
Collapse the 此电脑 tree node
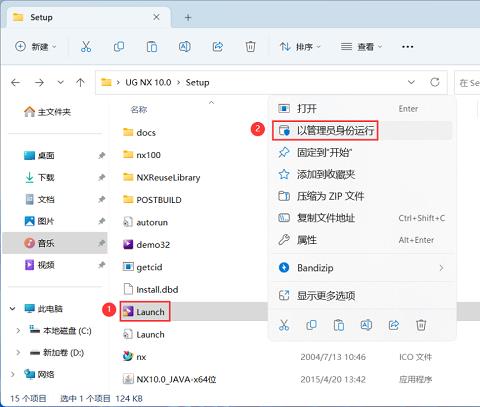click(x=13, y=309)
